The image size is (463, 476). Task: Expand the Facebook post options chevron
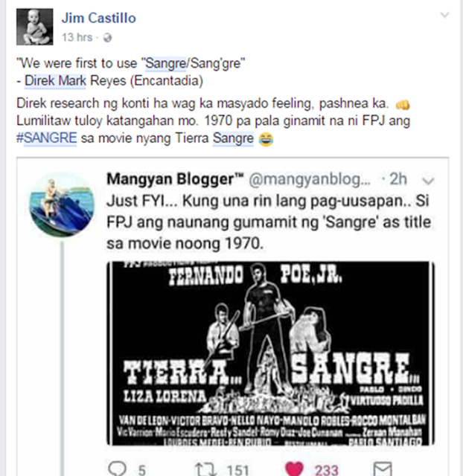(x=444, y=15)
